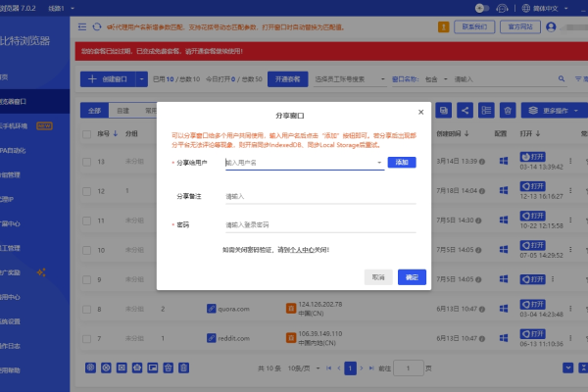Viewport: 588px width, 392px height.
Task: Click the square X icon in bottom toolbar
Action: [x=122, y=367]
